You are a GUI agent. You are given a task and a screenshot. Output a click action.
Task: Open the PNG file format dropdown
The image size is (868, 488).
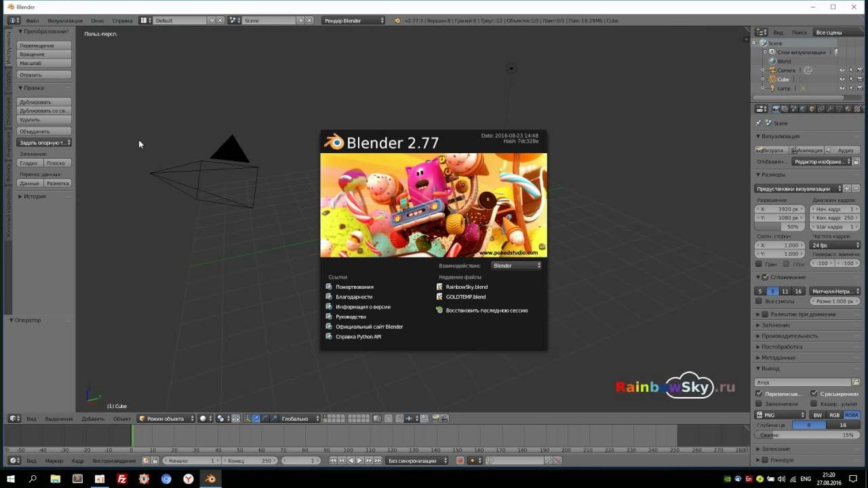point(781,415)
